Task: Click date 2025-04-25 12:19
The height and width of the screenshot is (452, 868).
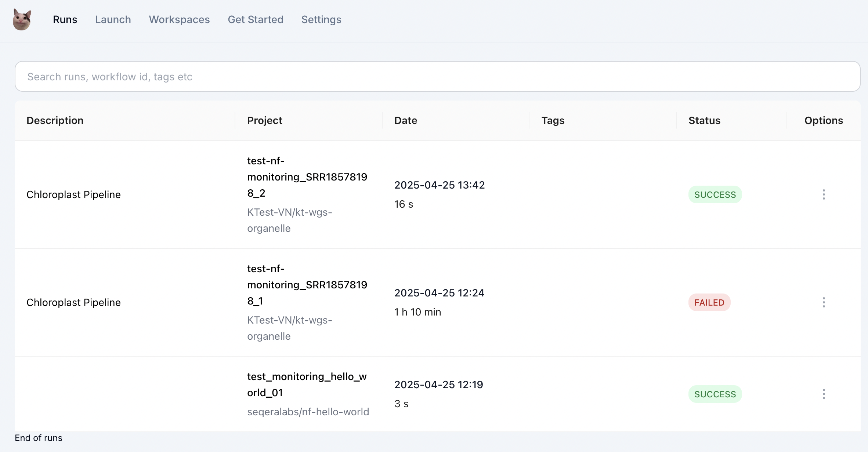Action: 438,384
